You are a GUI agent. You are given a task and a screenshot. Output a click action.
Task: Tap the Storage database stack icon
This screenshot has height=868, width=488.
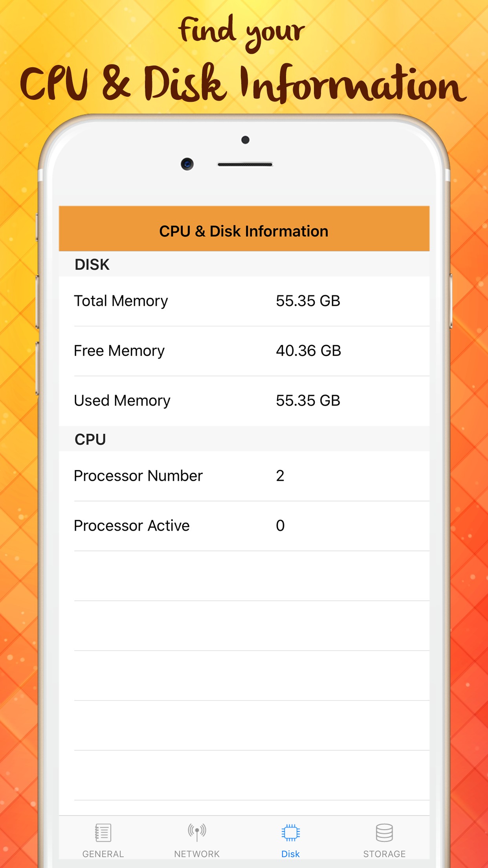(x=384, y=832)
